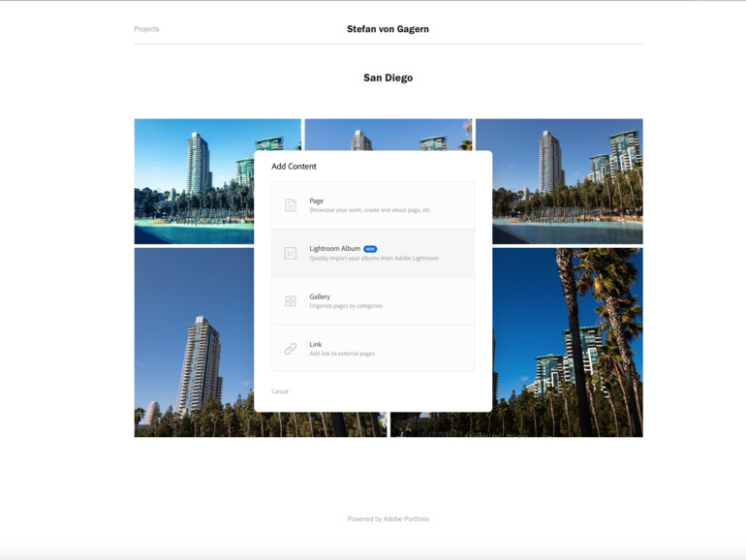
Task: Click the Page document icon
Action: (x=291, y=205)
